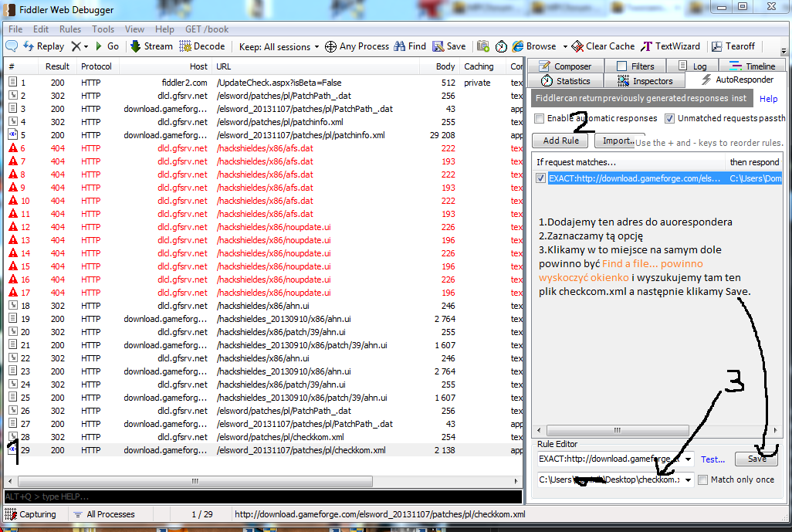Click Save in the Rule Editor
792x532 pixels.
coord(756,459)
